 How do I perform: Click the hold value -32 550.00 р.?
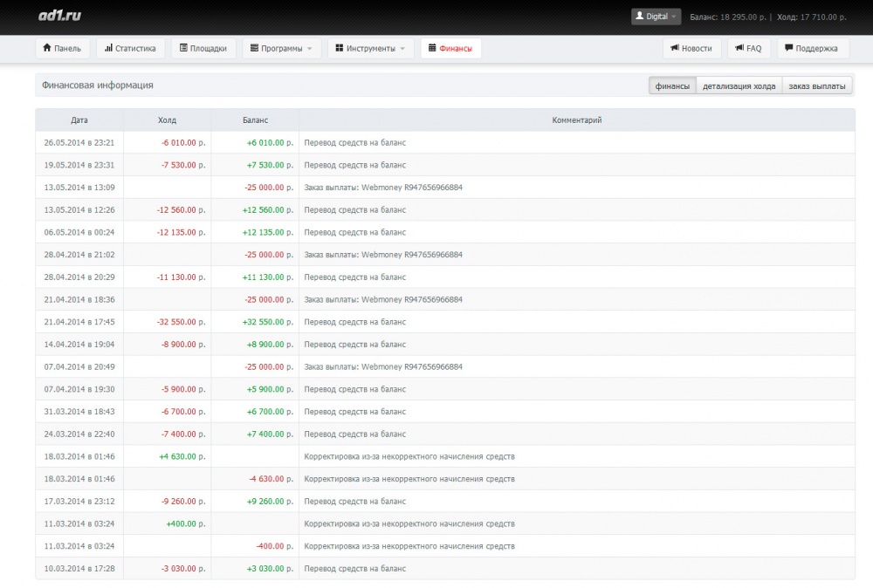pos(181,322)
